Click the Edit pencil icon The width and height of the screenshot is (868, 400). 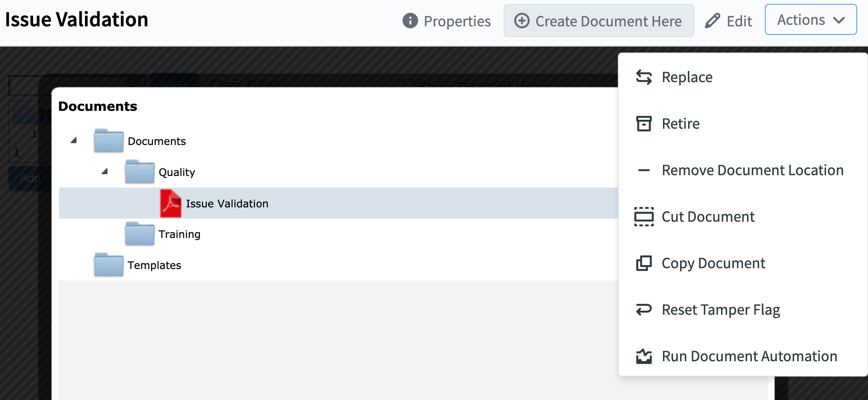tap(712, 21)
